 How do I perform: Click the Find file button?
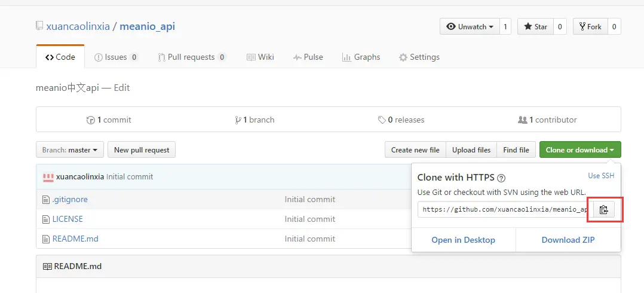[x=516, y=150]
